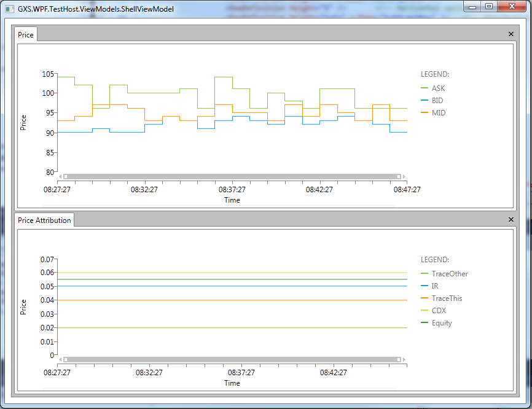The image size is (532, 409).
Task: Click the application icon in the title bar
Action: pos(10,9)
